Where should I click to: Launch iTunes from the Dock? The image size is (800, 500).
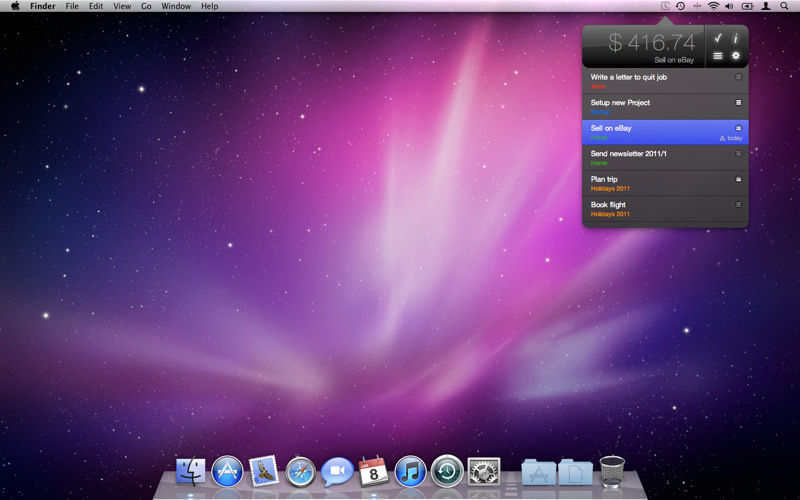pos(410,471)
